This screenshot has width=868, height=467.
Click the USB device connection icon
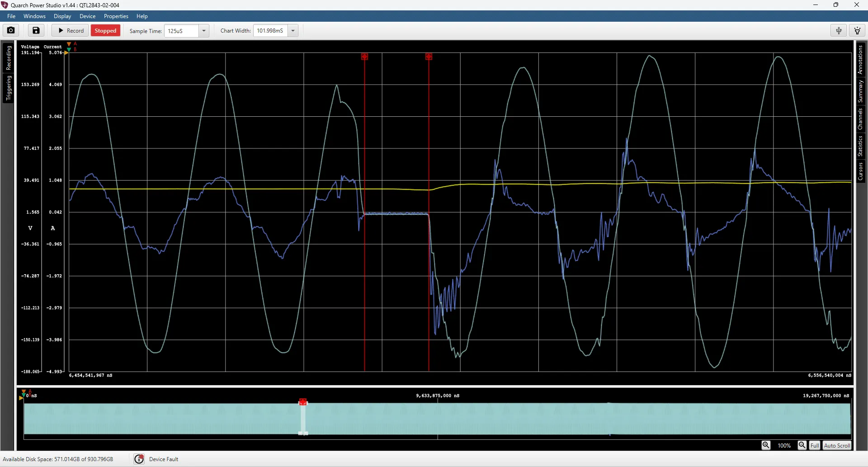(x=839, y=30)
